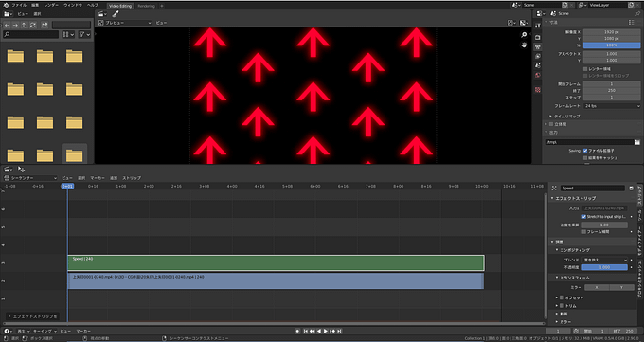Screen dimensions: 644x342
Task: Open the World properties tab icon
Action: point(538,75)
